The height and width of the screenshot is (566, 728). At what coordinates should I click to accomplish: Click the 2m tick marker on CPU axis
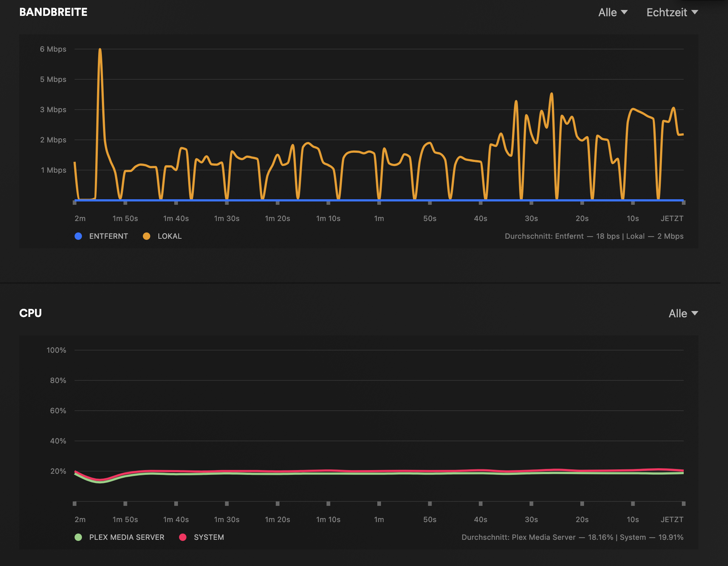click(75, 504)
